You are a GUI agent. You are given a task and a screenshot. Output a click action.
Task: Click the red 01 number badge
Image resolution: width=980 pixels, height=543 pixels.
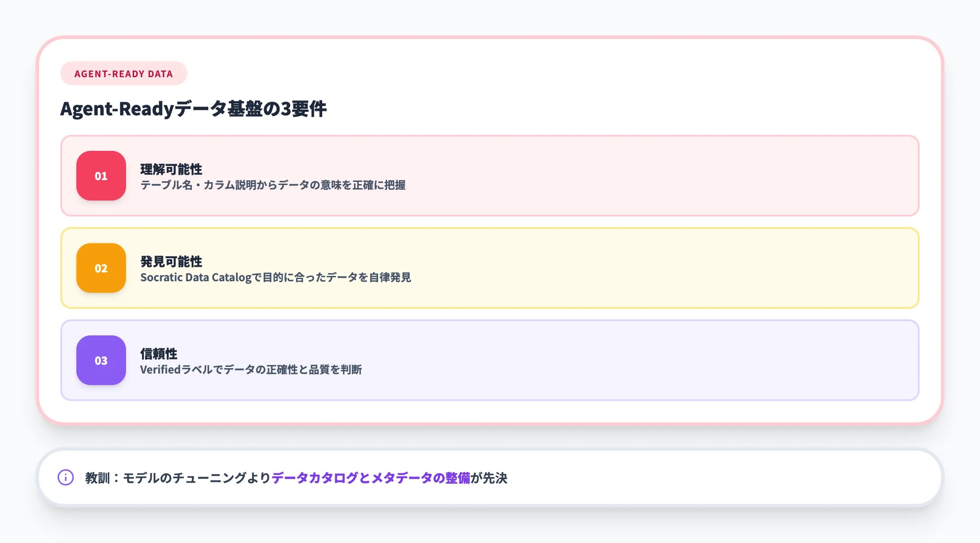tap(101, 176)
